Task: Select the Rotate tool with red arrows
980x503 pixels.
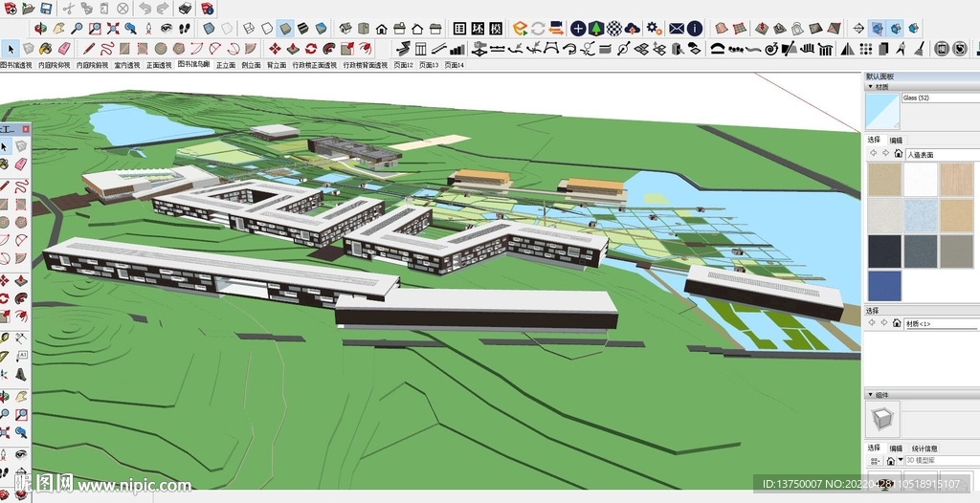Action: pyautogui.click(x=310, y=48)
